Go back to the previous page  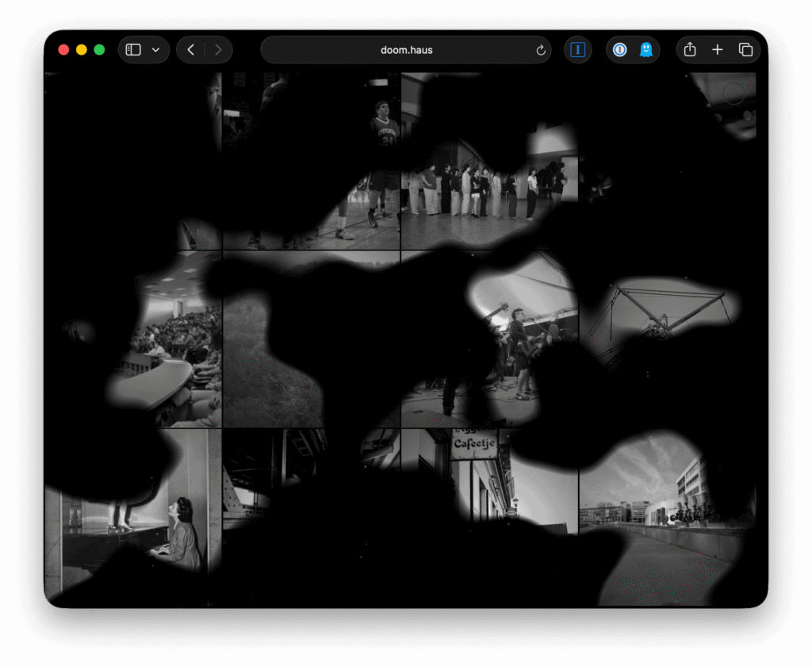[191, 50]
